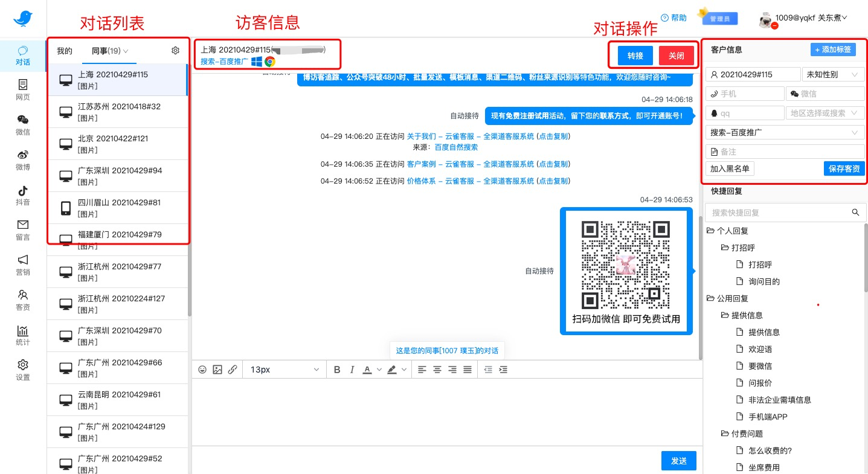Open the Weibo channel in sidebar

(22, 159)
